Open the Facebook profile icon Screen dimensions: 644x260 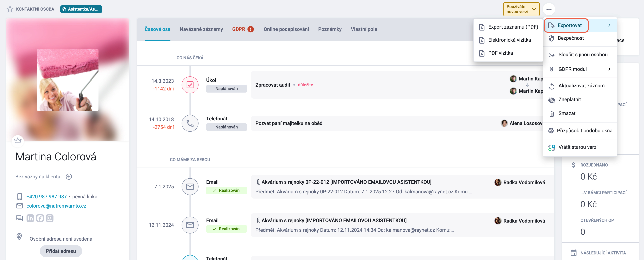coord(40,218)
